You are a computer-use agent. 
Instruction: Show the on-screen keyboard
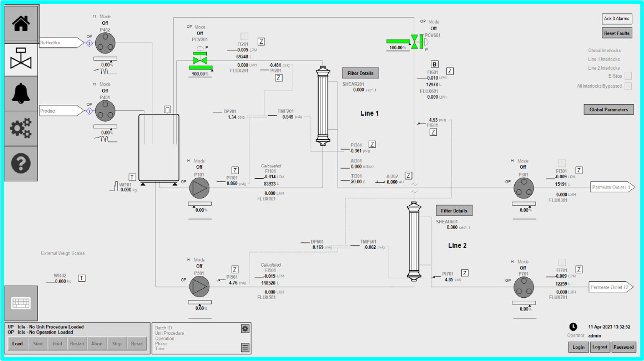click(x=21, y=303)
